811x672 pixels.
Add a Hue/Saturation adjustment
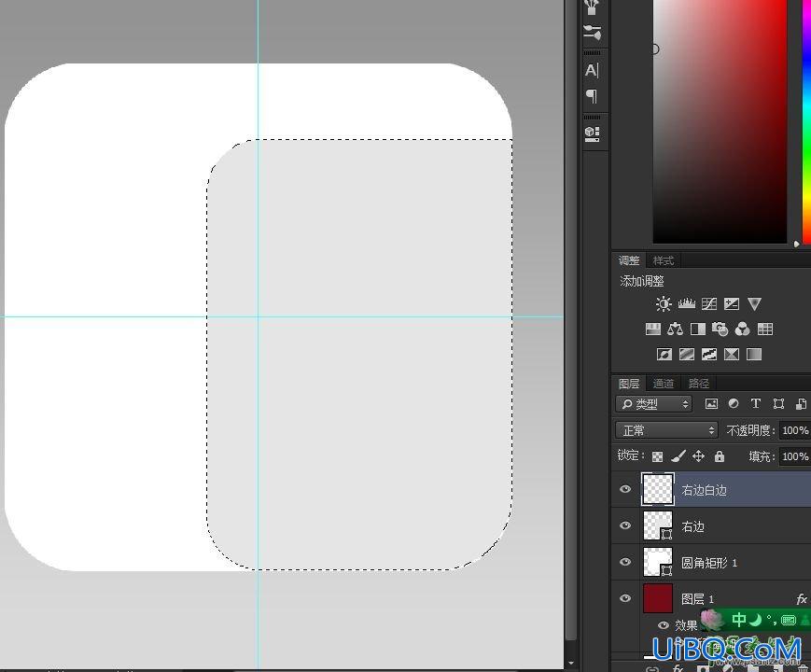pos(653,329)
